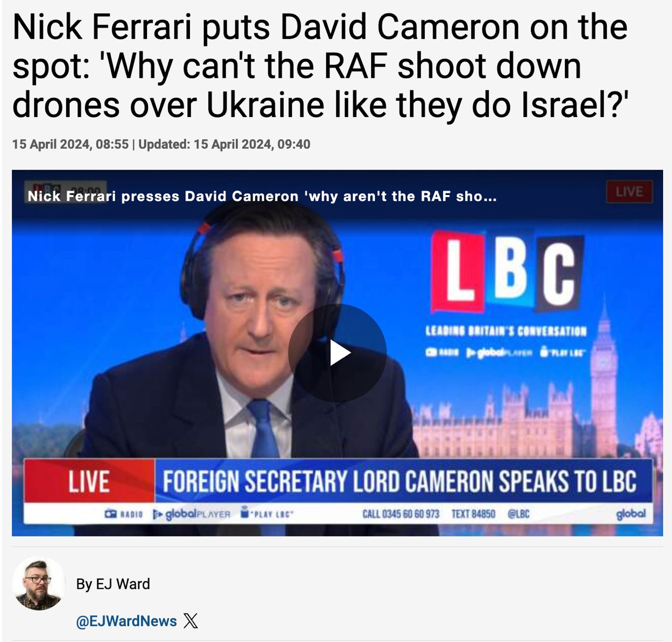Click the Radio icon in the lower banner
This screenshot has height=642, width=672.
[123, 514]
